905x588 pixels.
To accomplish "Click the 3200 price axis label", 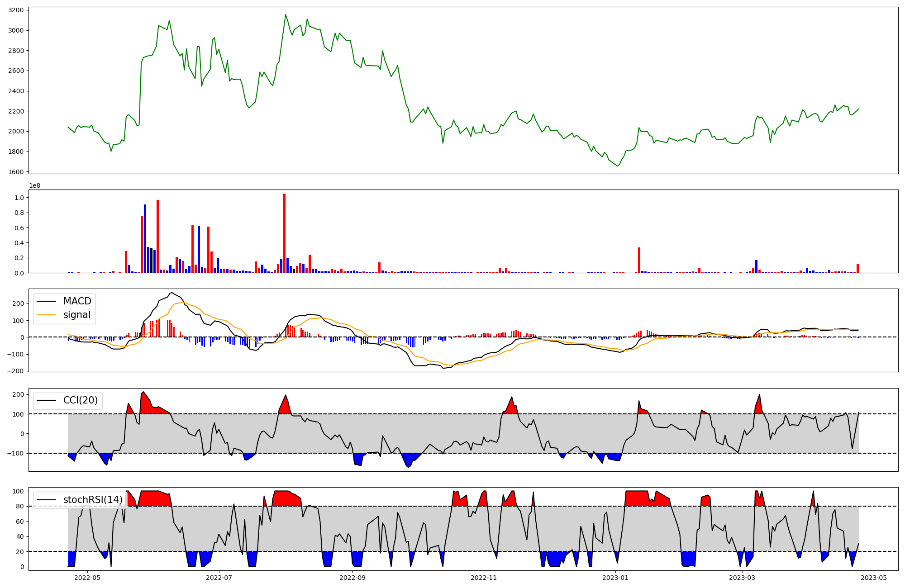I will click(x=16, y=10).
